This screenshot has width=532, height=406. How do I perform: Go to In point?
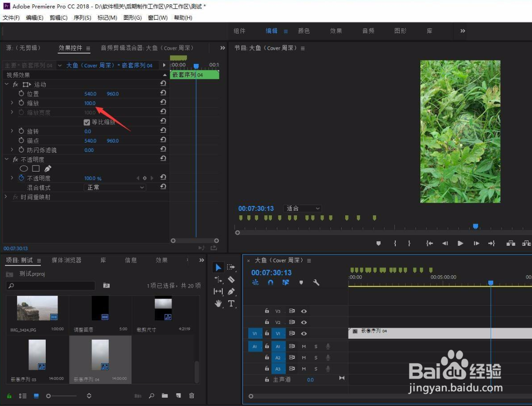430,243
